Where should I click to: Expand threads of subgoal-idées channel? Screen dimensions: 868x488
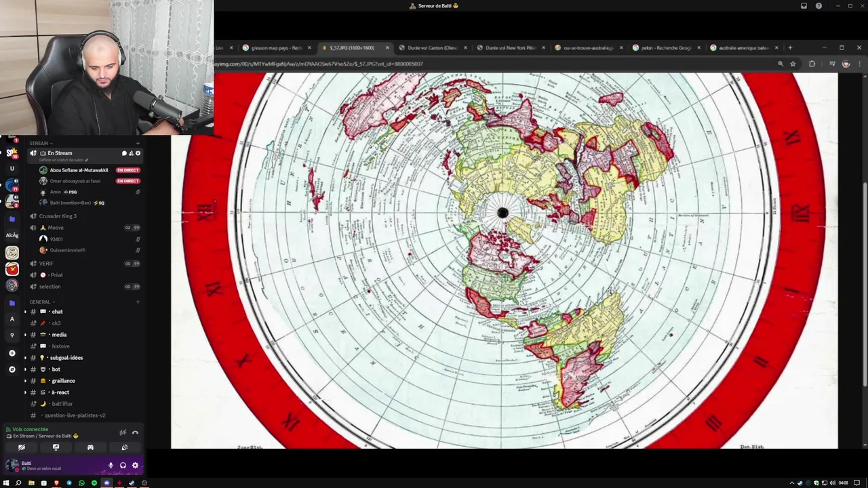(x=26, y=358)
